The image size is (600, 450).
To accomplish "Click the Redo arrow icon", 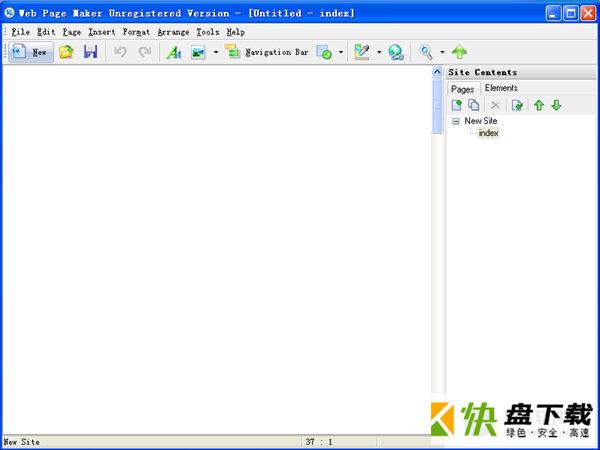I will click(x=145, y=52).
